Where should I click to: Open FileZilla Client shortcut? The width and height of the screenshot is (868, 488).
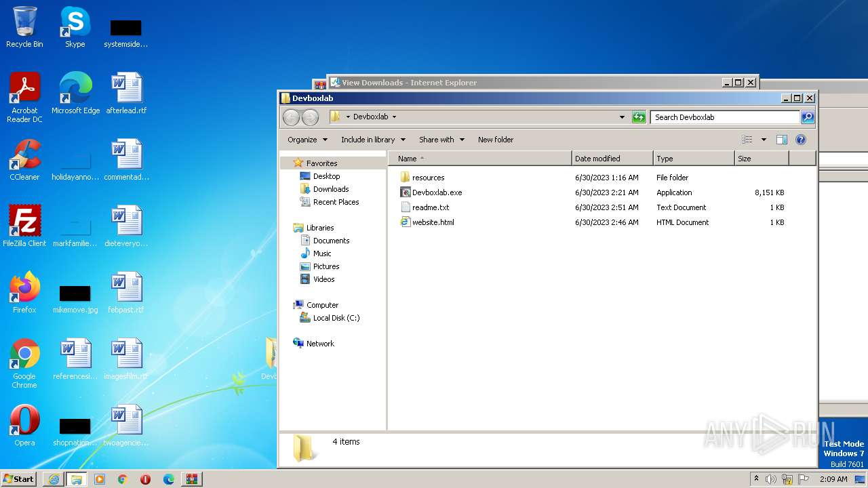[24, 226]
